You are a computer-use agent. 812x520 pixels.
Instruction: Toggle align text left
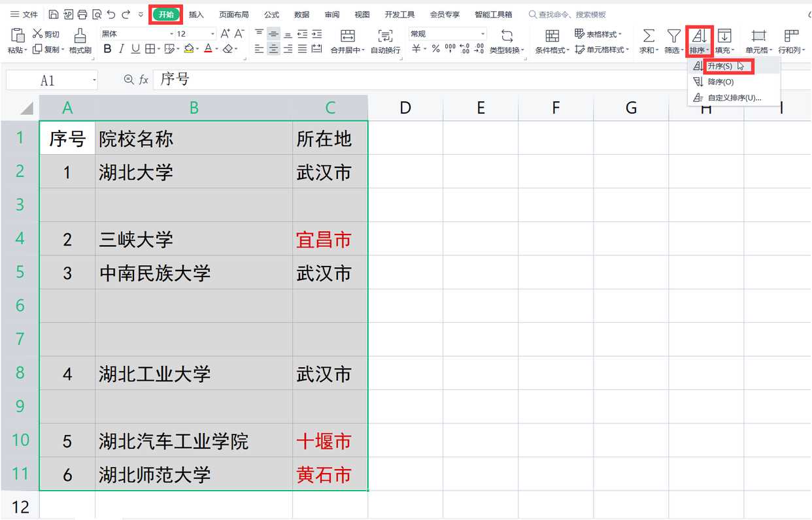[260, 49]
